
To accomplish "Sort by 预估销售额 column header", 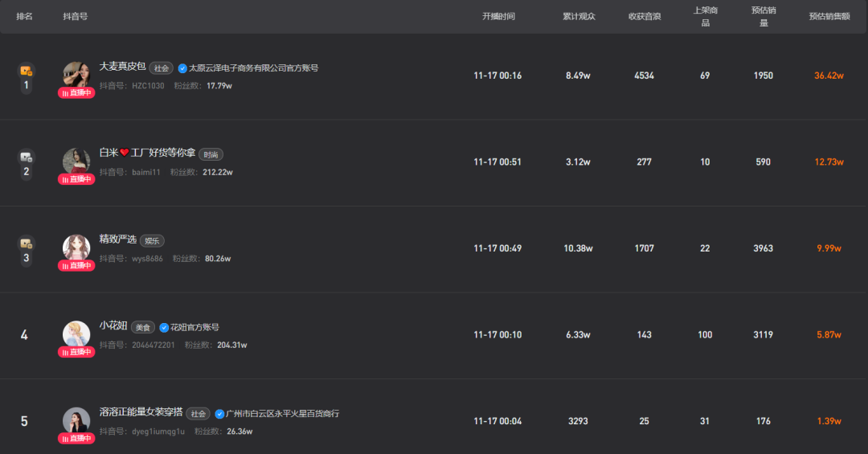I will click(829, 17).
